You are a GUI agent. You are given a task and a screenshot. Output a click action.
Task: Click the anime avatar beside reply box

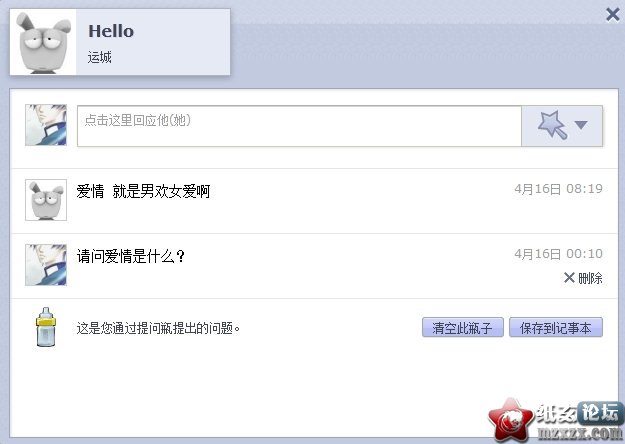(46, 125)
